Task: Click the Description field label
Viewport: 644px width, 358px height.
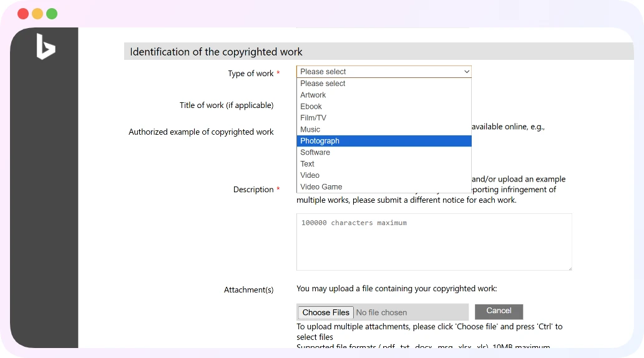Action: 253,190
